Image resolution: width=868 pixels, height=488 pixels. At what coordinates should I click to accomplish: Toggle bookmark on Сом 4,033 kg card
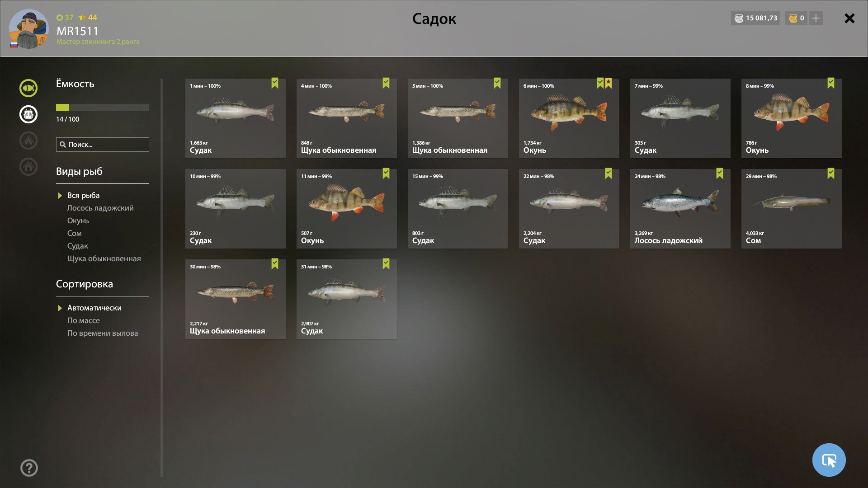[x=831, y=174]
